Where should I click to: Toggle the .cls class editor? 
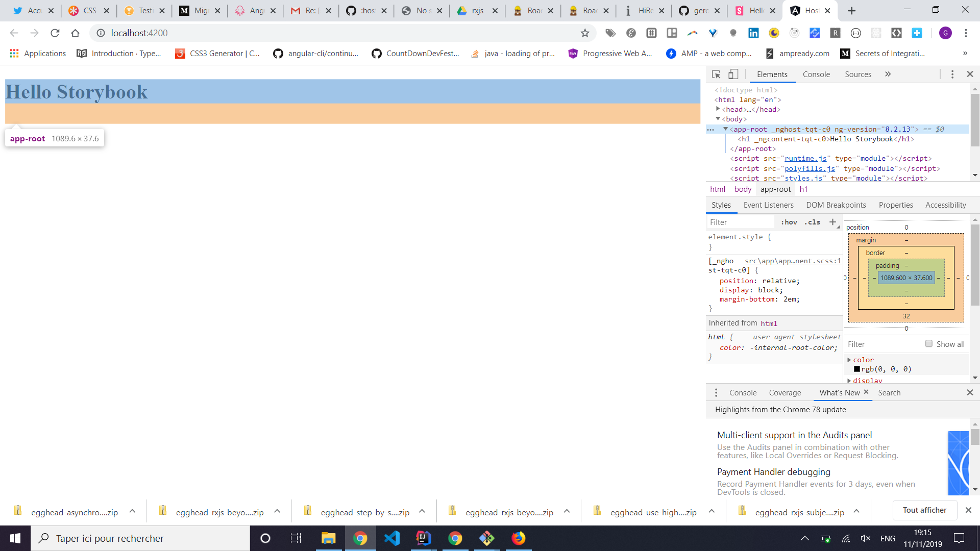coord(812,222)
